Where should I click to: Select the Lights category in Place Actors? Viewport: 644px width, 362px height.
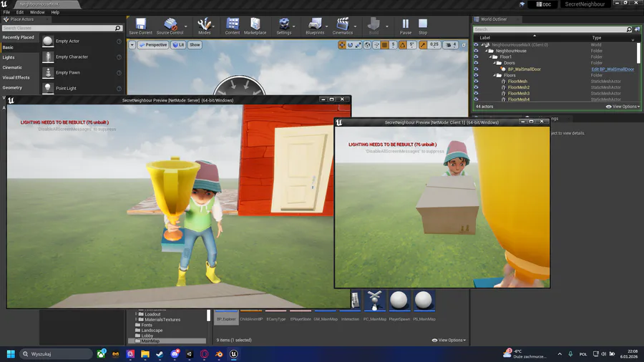tap(19, 57)
